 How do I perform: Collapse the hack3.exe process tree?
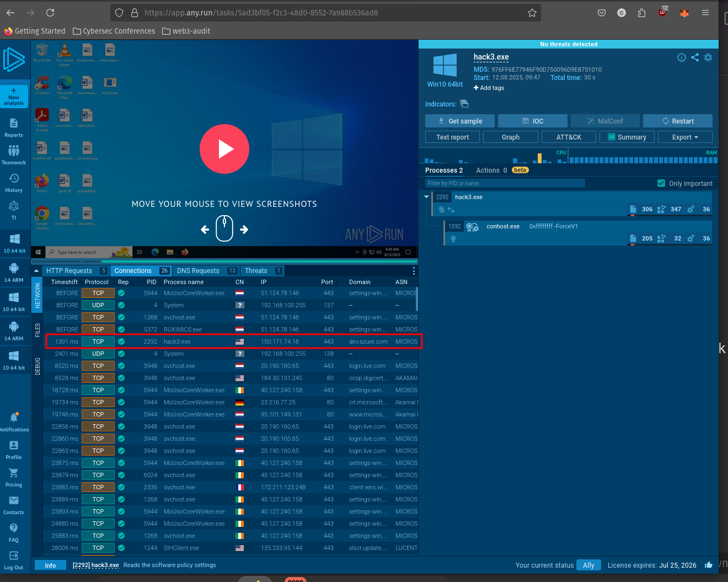click(426, 196)
